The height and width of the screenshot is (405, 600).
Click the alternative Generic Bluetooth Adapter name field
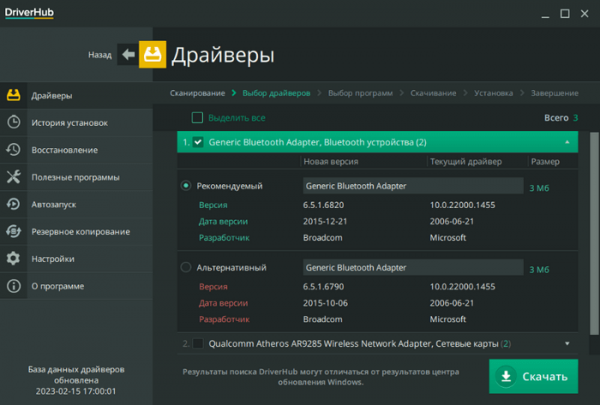point(413,267)
